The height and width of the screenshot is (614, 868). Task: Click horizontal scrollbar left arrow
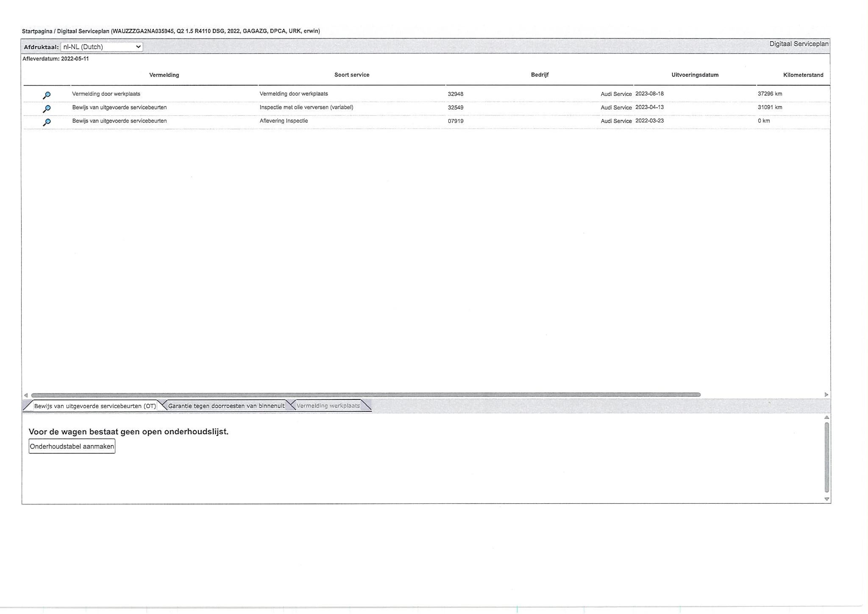[26, 395]
